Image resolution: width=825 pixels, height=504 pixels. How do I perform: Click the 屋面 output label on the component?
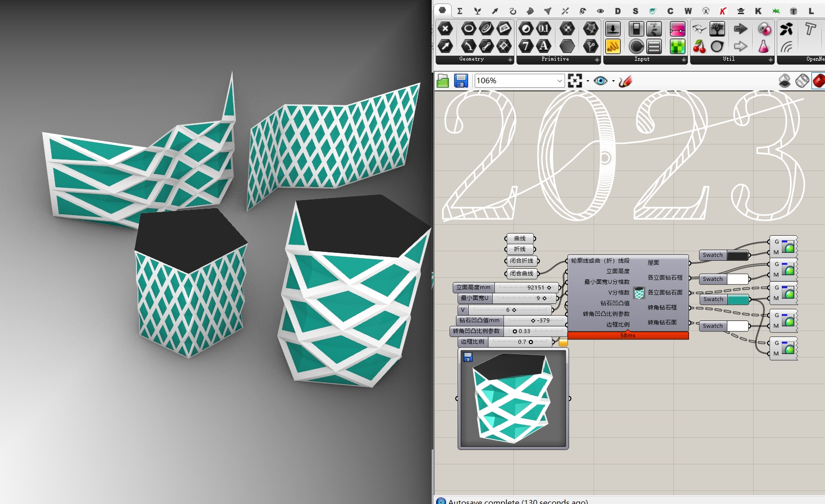tap(653, 263)
